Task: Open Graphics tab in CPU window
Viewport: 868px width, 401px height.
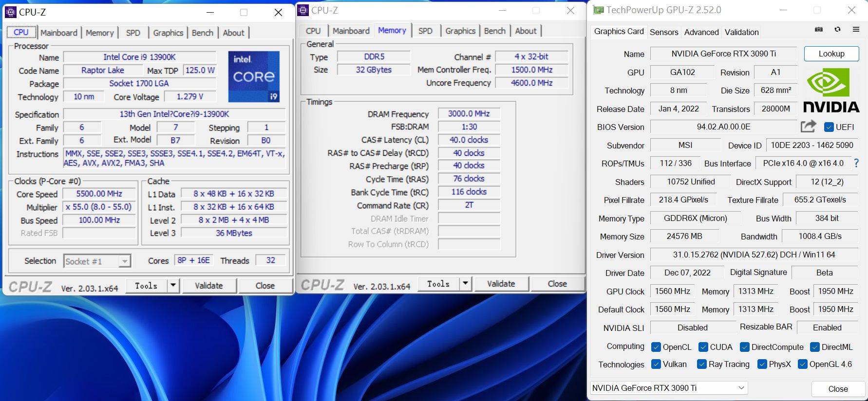Action: coord(168,33)
